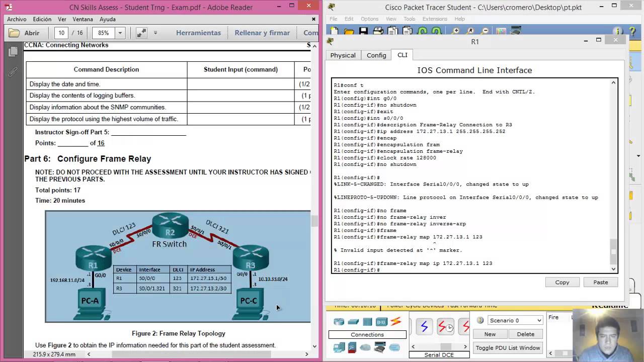Screen dimensions: 644x362
Task: Click Copy button below the CLI
Action: click(562, 282)
